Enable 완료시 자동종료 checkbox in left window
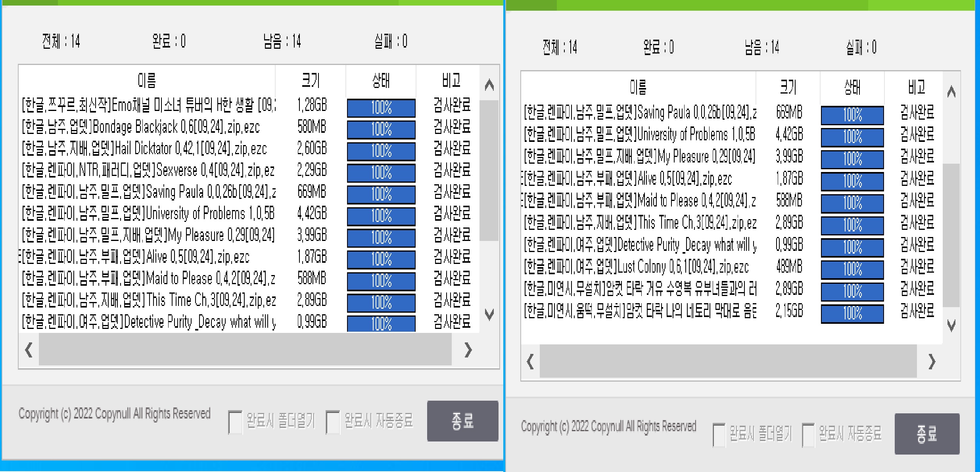The width and height of the screenshot is (980, 472). pyautogui.click(x=332, y=422)
